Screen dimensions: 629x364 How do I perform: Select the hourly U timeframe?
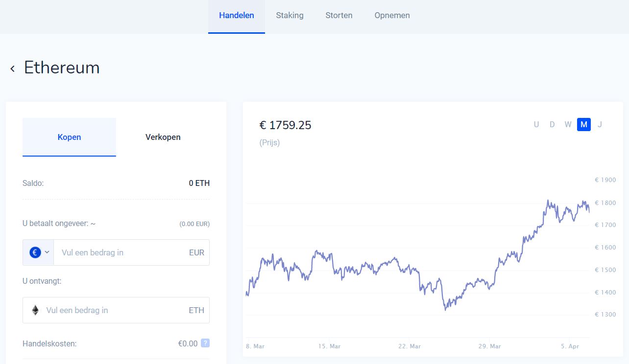pyautogui.click(x=536, y=125)
